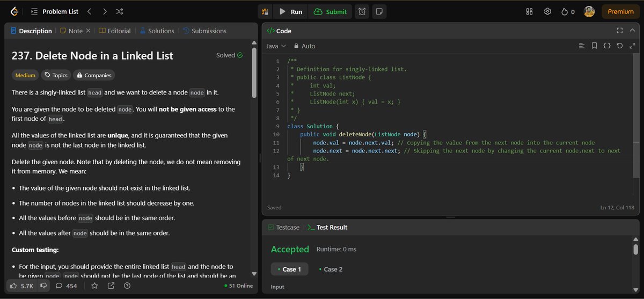Viewport: 644px width, 299px height.
Task: Click the bookmark icon in editor toolbar
Action: (x=594, y=46)
